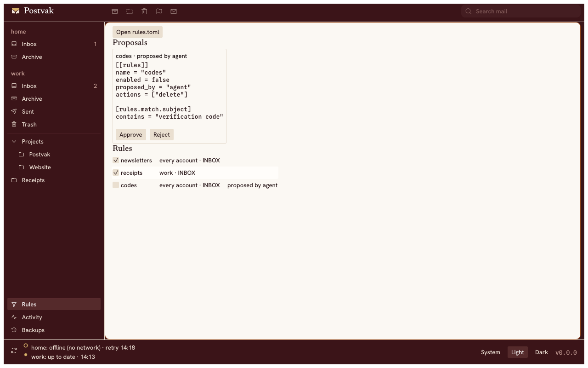
Task: Click the flag icon in the toolbar
Action: (x=159, y=11)
